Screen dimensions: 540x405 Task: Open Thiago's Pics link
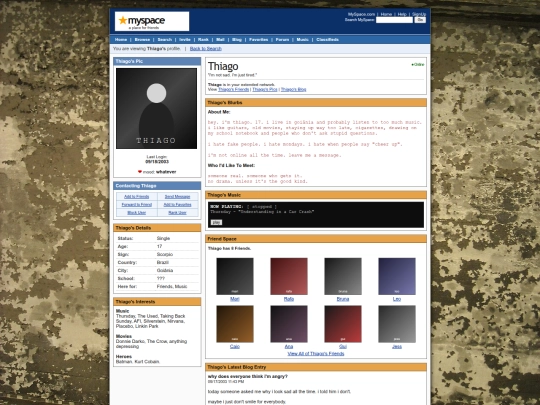(x=264, y=90)
